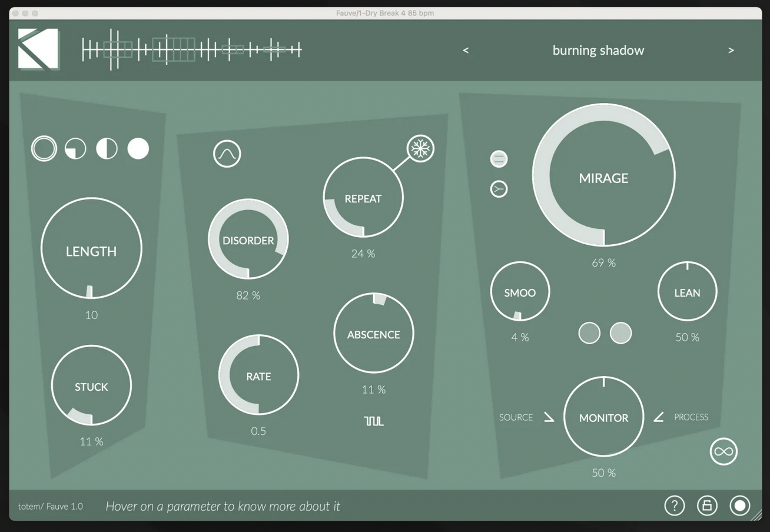Click the record circle icon
The image size is (770, 532).
pos(740,505)
